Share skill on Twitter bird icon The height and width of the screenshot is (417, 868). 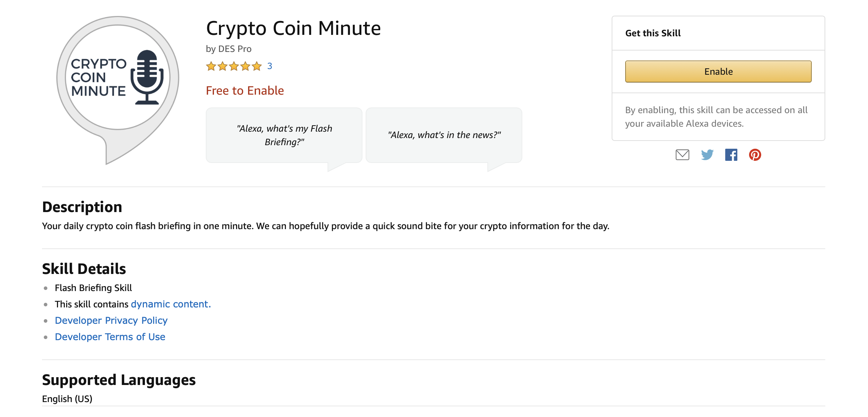click(x=707, y=155)
